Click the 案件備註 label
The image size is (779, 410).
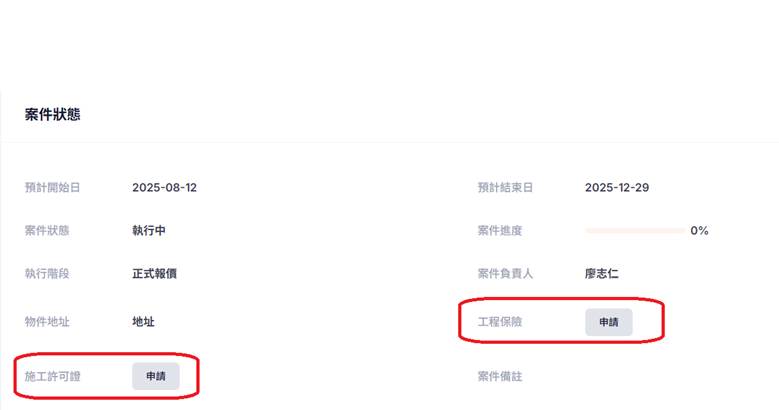tap(499, 377)
